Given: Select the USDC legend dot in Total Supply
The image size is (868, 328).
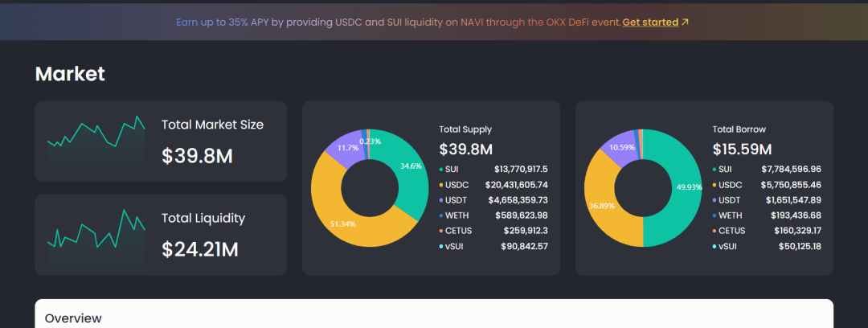Looking at the screenshot, I should pyautogui.click(x=441, y=185).
